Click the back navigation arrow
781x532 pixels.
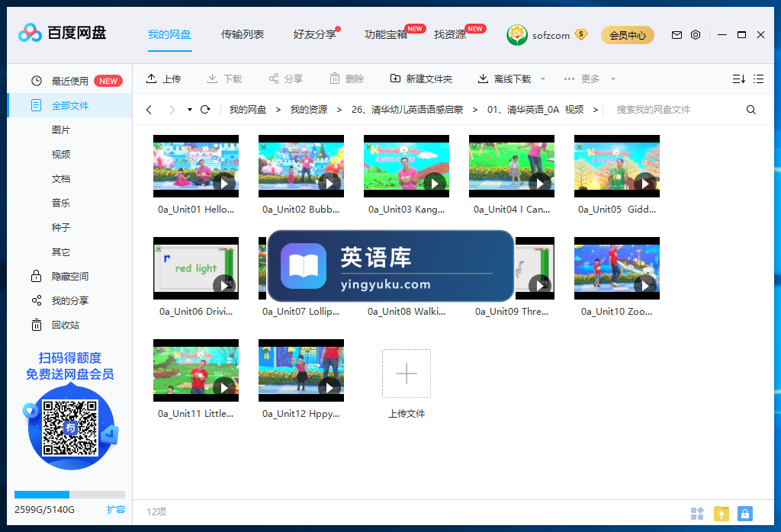tap(149, 110)
